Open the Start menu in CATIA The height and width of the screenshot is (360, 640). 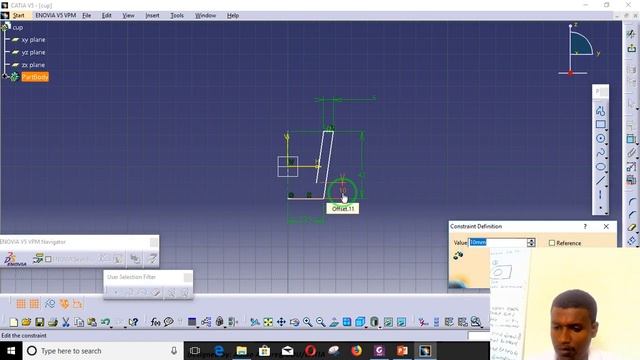click(x=18, y=16)
